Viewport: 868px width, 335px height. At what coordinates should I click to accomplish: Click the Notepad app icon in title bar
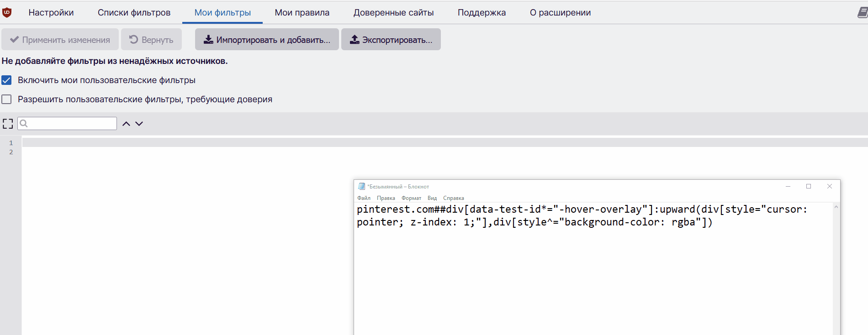pyautogui.click(x=361, y=186)
